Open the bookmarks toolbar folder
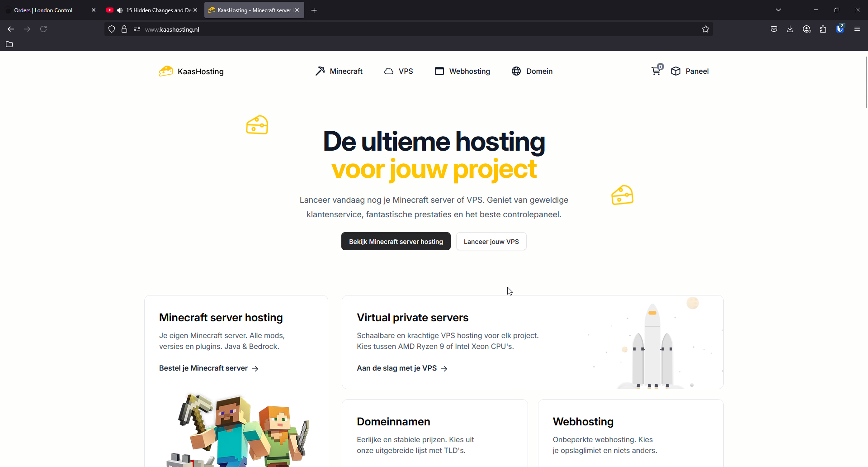 point(9,44)
